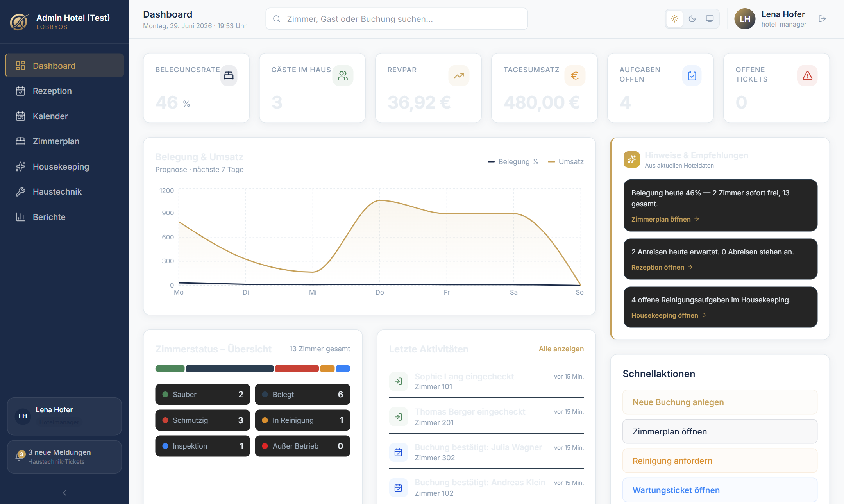The image size is (844, 504).
Task: Click the orange status bar segment
Action: [x=327, y=368]
